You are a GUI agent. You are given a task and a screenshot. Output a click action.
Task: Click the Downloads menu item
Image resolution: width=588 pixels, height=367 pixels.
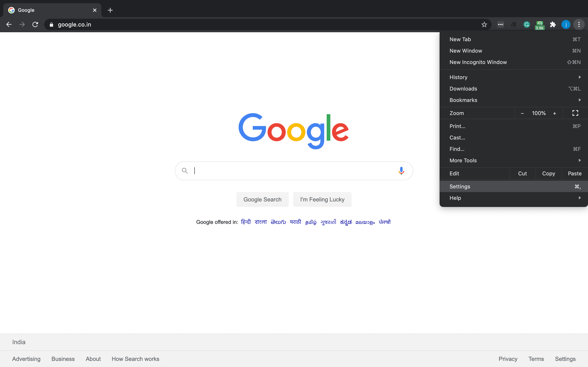pyautogui.click(x=463, y=88)
